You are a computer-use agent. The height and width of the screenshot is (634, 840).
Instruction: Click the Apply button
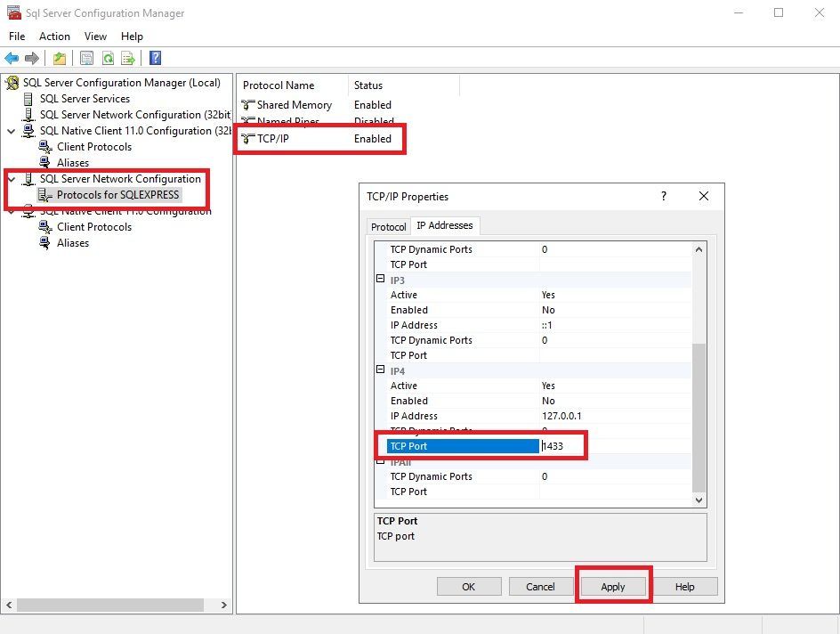click(613, 587)
